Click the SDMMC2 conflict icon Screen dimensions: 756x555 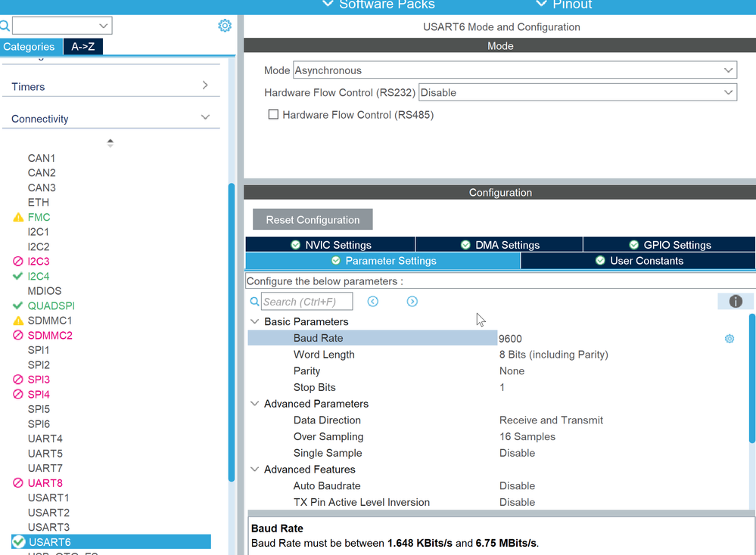tap(18, 335)
